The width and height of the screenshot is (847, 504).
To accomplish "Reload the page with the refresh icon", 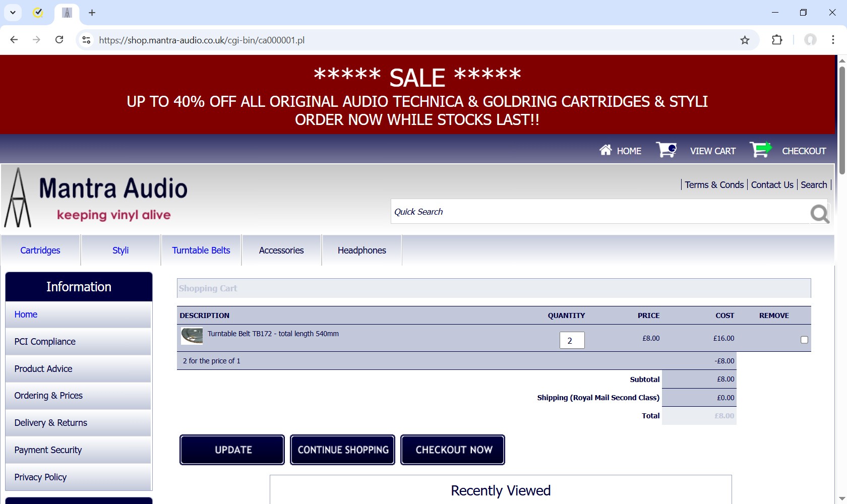I will (x=59, y=40).
